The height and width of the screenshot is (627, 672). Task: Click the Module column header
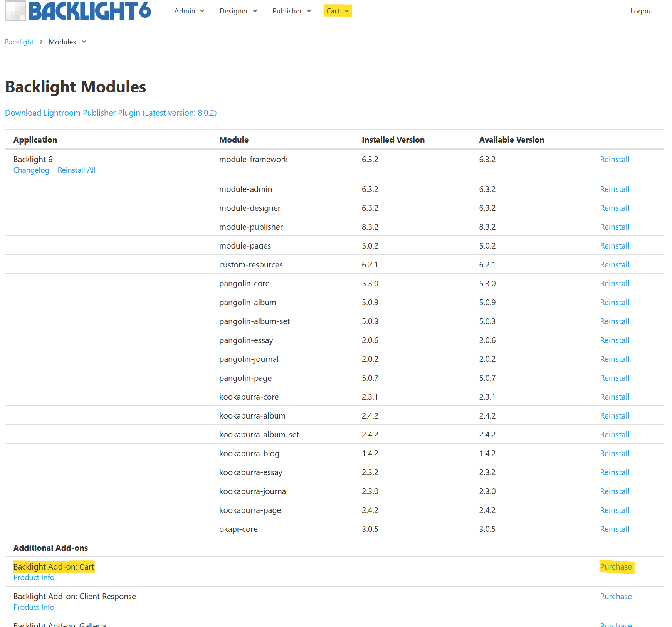click(x=234, y=140)
